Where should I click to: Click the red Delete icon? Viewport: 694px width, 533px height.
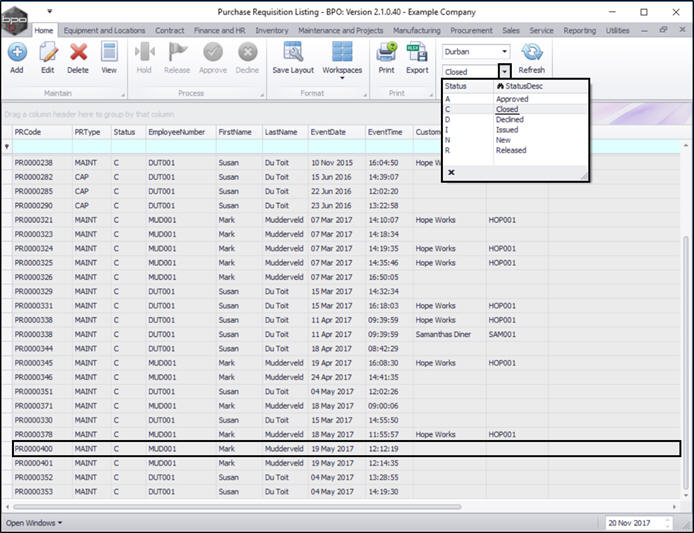pos(78,55)
